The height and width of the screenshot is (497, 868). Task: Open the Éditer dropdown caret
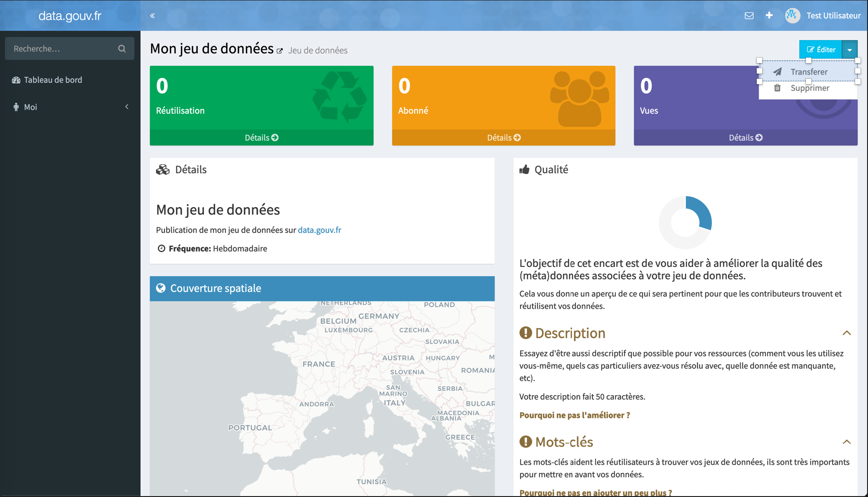[x=850, y=50]
